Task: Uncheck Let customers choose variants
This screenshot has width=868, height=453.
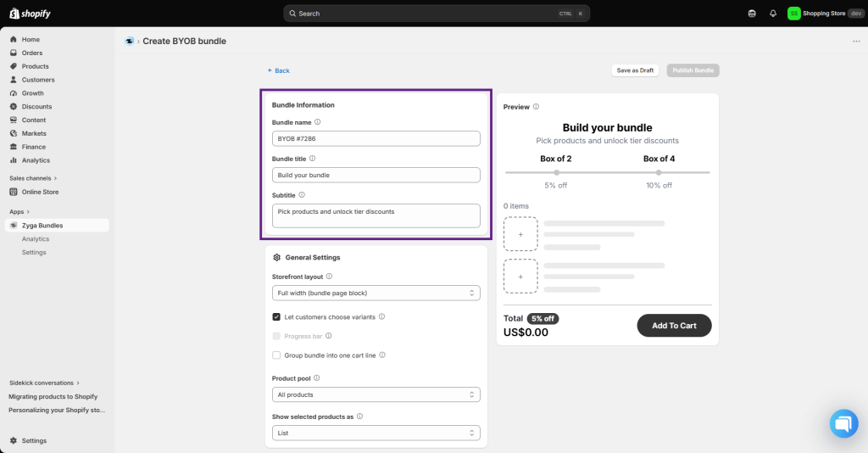Action: point(276,316)
